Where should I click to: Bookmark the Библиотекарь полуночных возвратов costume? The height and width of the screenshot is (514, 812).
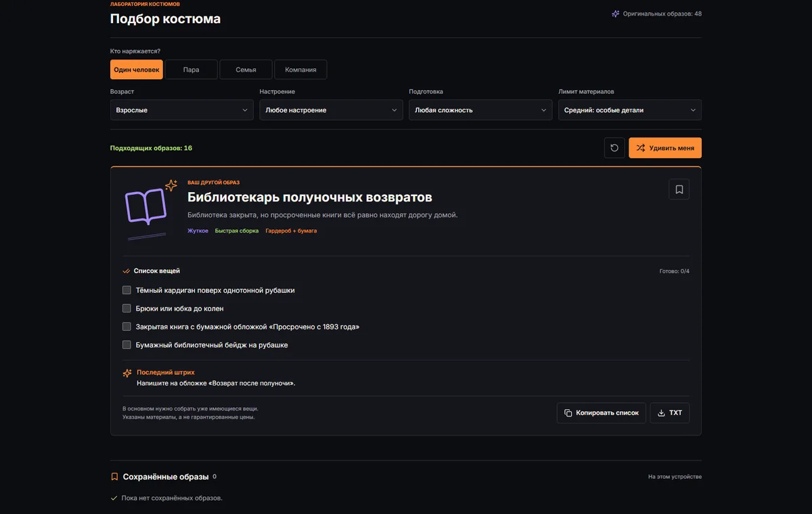pyautogui.click(x=679, y=189)
